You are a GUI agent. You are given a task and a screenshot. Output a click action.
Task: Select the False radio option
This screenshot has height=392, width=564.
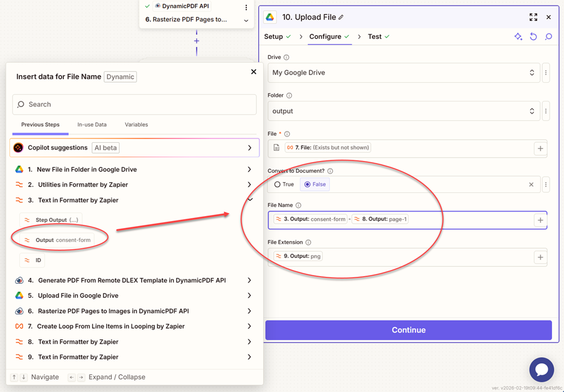[x=307, y=185]
